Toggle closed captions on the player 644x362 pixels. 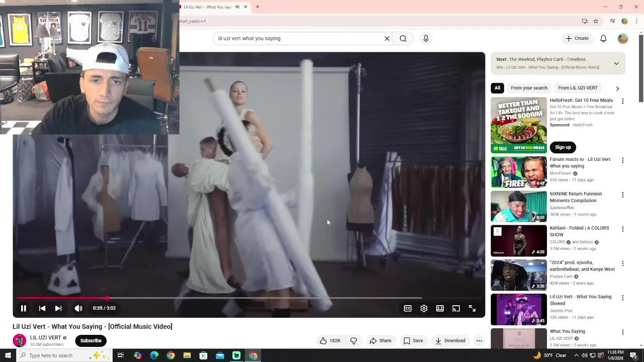(x=408, y=308)
